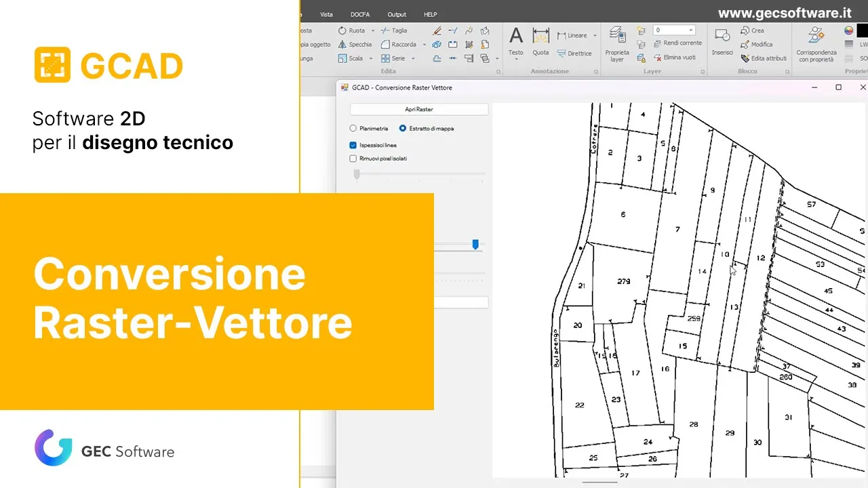Click the gray slider thumb below Rimuovi pixel isolati
This screenshot has height=488, width=868.
(357, 174)
